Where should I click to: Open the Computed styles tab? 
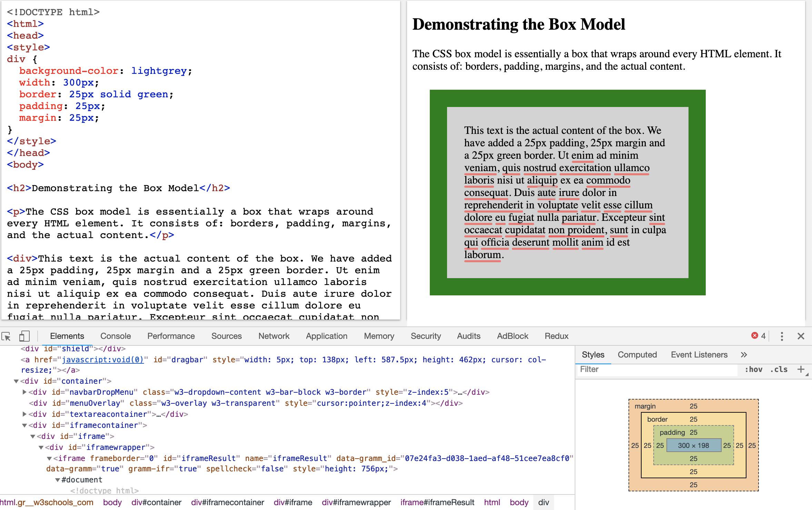[x=637, y=355]
